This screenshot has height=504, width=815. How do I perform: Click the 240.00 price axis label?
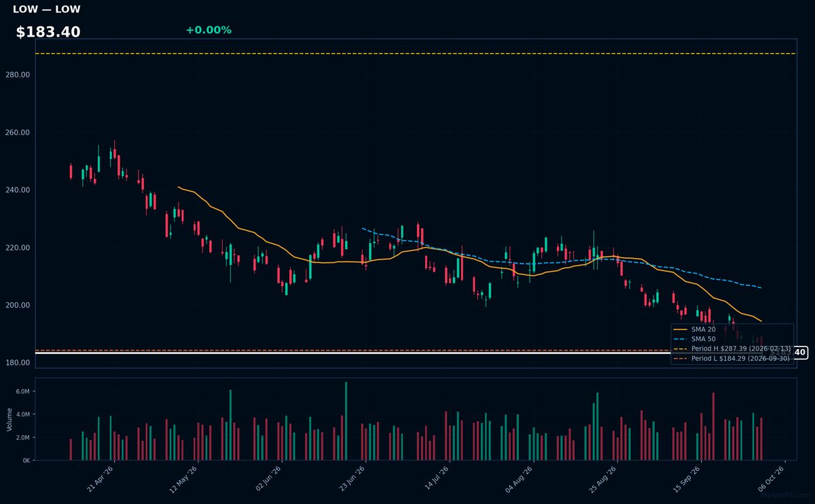coord(17,190)
